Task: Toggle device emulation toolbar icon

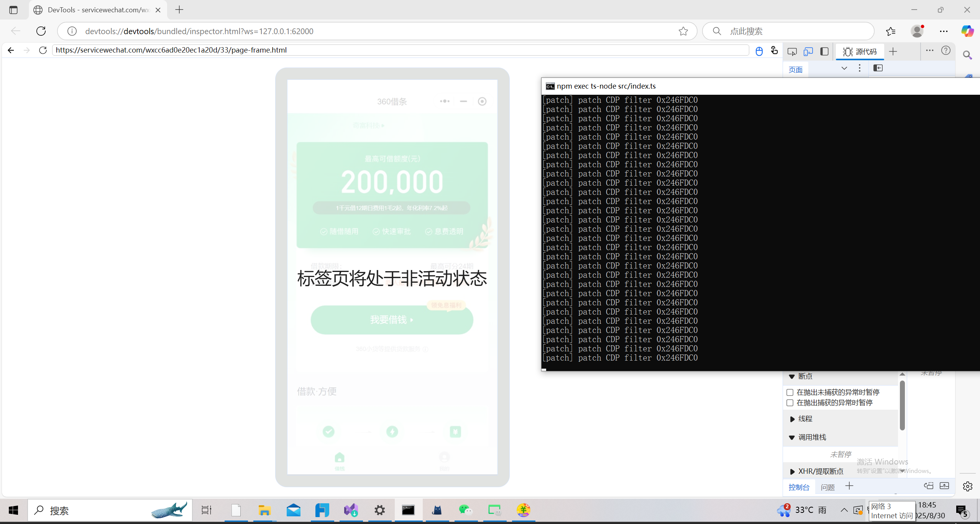Action: coord(808,51)
